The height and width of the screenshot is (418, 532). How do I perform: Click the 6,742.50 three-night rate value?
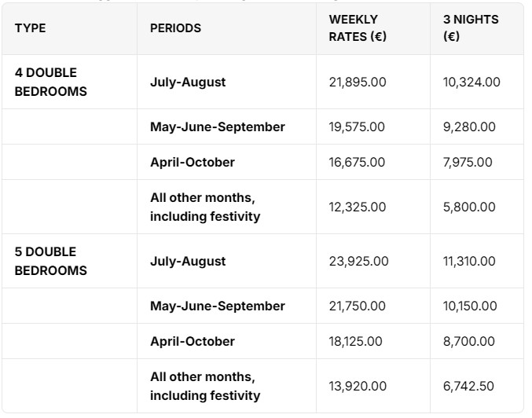pyautogui.click(x=468, y=386)
